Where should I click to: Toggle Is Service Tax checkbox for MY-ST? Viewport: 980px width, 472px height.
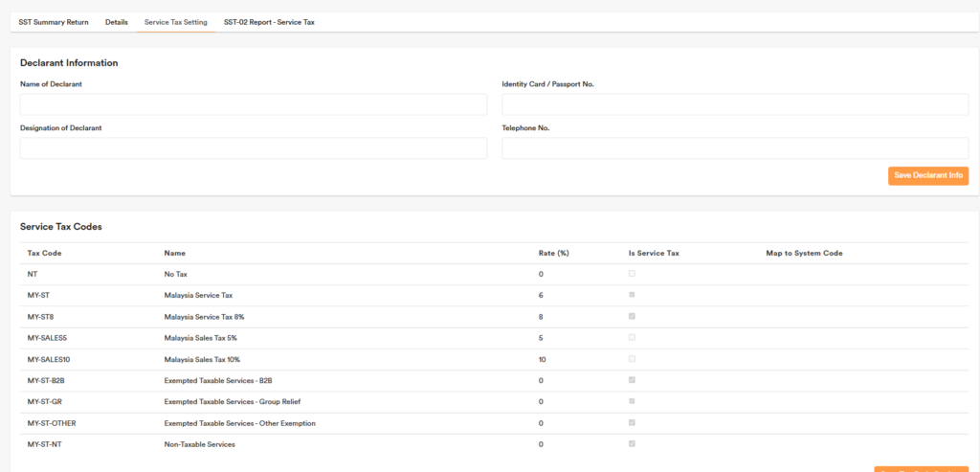coord(632,295)
